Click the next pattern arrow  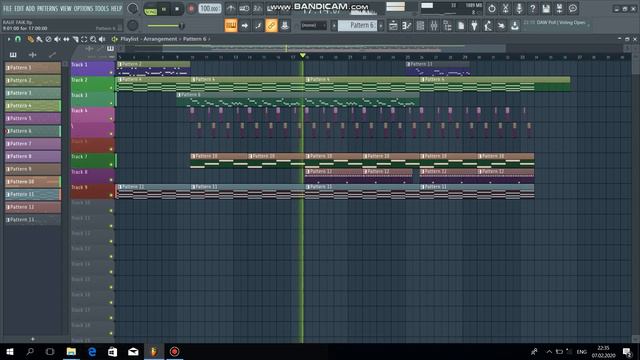coord(381,26)
